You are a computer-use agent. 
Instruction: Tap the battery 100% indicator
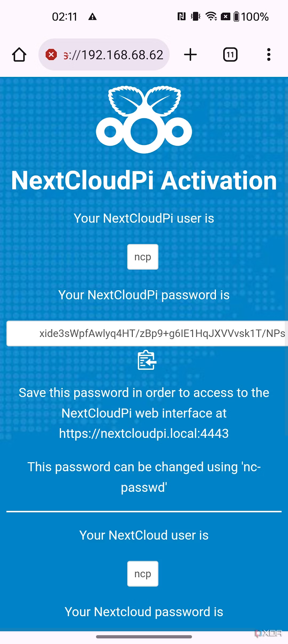click(x=251, y=17)
